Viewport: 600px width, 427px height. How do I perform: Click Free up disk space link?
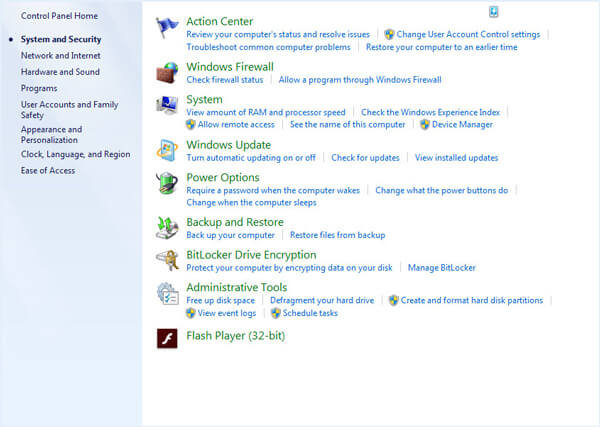point(220,301)
